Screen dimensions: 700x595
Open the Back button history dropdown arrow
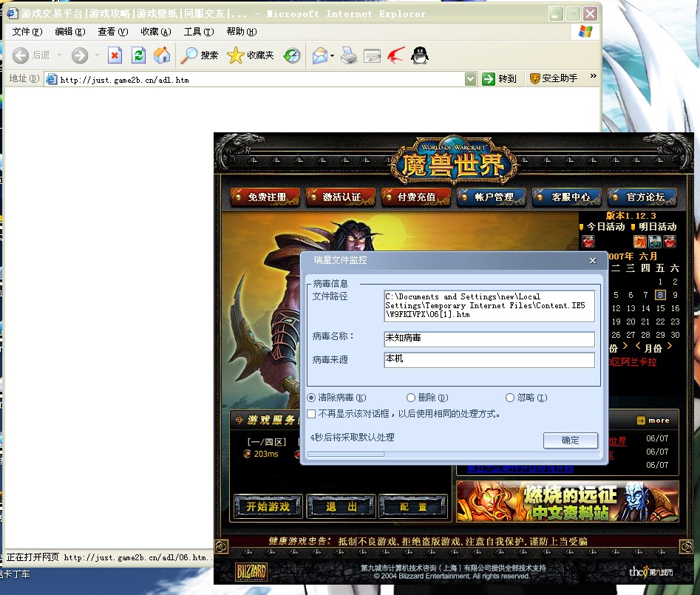(x=59, y=55)
